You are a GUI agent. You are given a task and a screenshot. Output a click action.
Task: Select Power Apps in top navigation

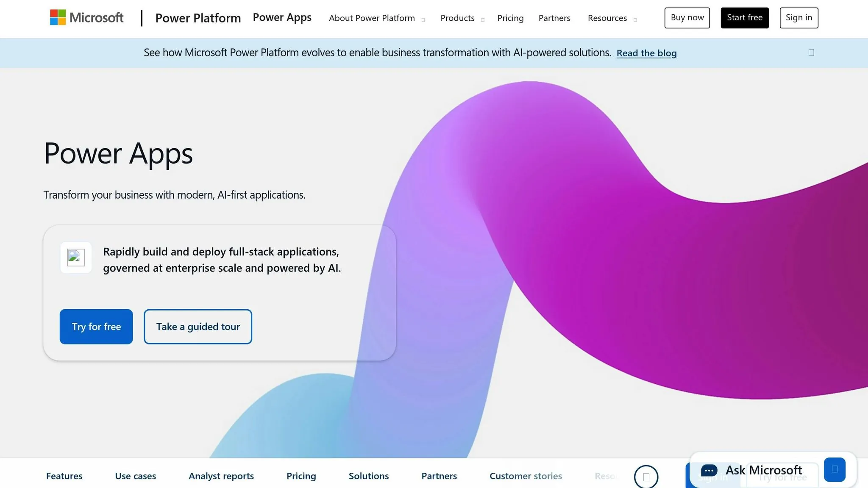tap(282, 17)
